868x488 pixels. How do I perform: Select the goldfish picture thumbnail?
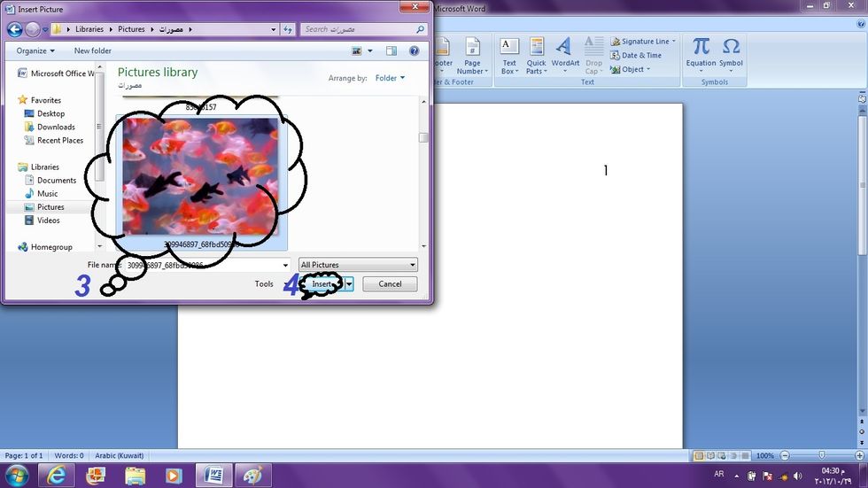tap(200, 177)
